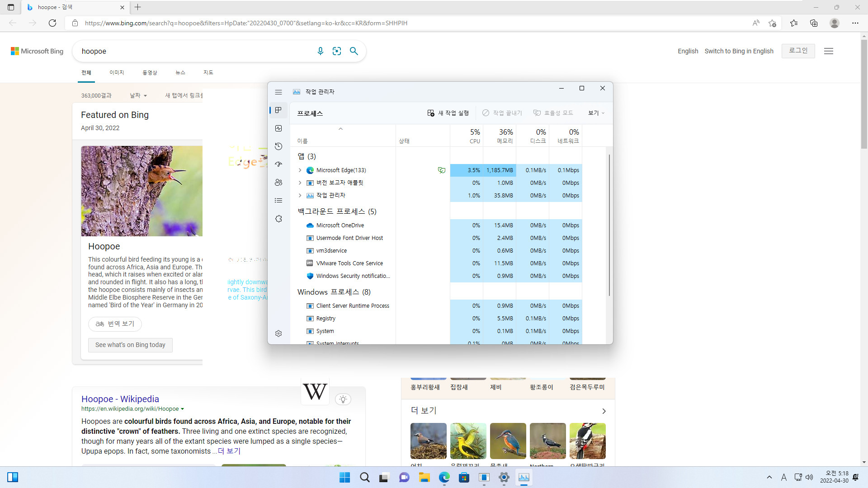The image size is (868, 488).
Task: Show hidden system tray icons chevron
Action: point(769,477)
